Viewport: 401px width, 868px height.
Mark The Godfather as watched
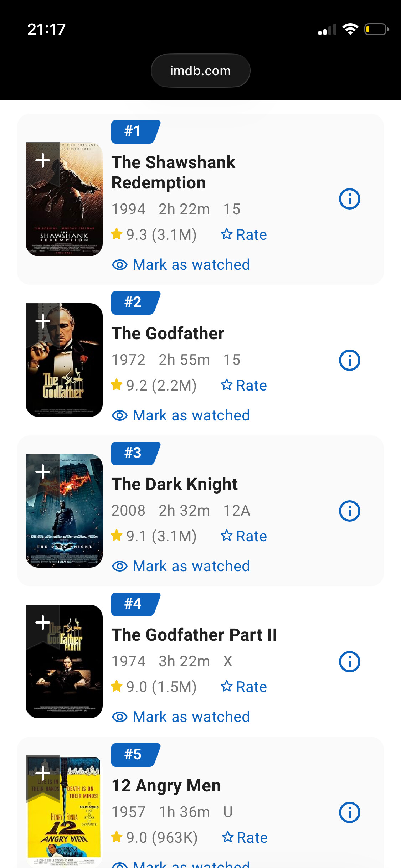click(181, 415)
